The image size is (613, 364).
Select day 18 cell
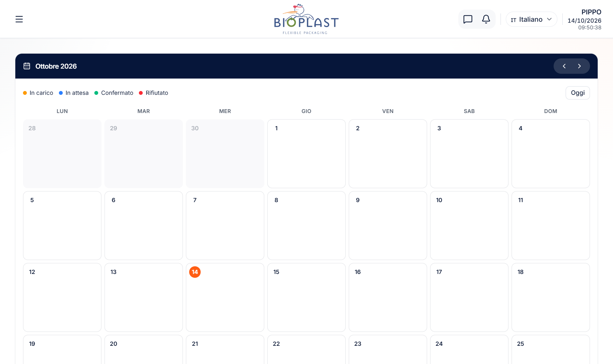click(551, 297)
